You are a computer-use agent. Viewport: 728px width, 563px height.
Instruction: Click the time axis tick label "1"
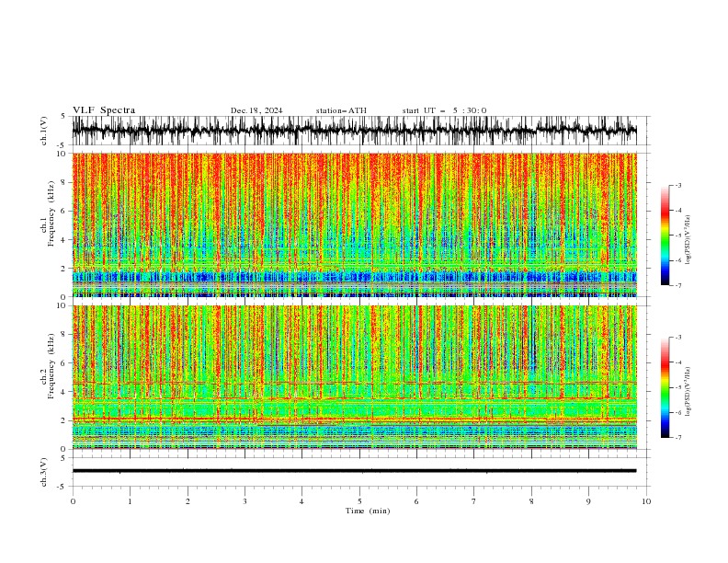(x=130, y=501)
